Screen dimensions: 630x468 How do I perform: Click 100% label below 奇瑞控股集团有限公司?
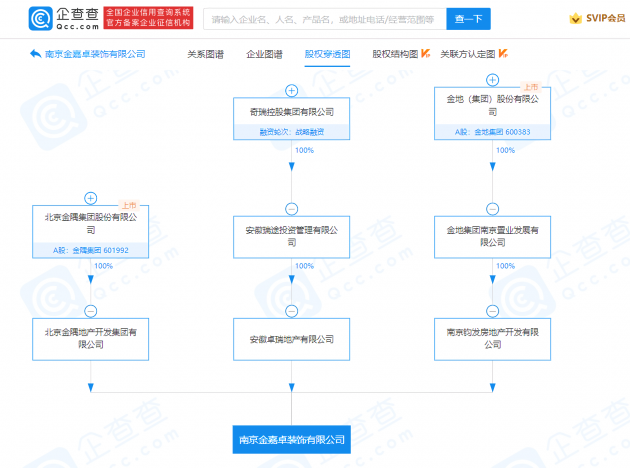pyautogui.click(x=304, y=150)
